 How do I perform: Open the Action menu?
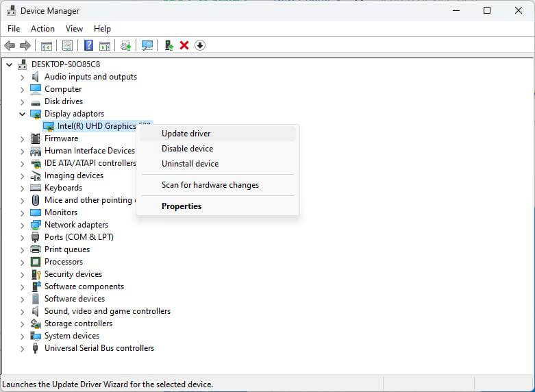pyautogui.click(x=42, y=29)
